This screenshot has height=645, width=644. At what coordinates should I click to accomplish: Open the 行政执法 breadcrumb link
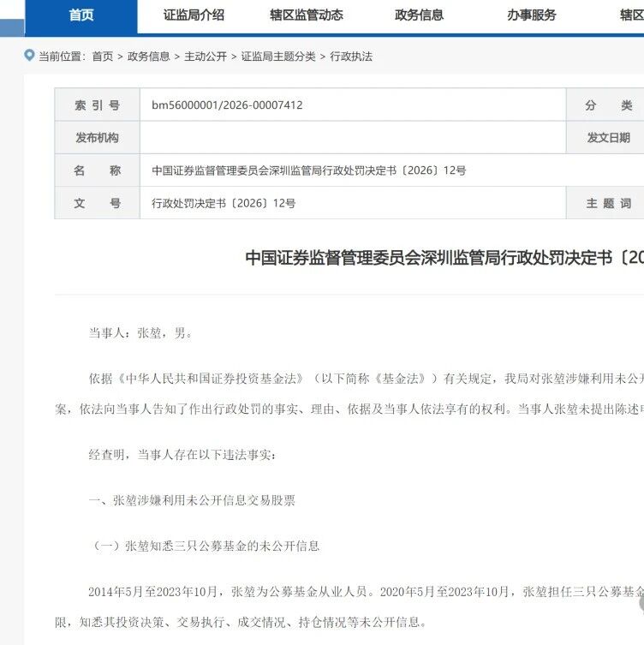[x=351, y=57]
